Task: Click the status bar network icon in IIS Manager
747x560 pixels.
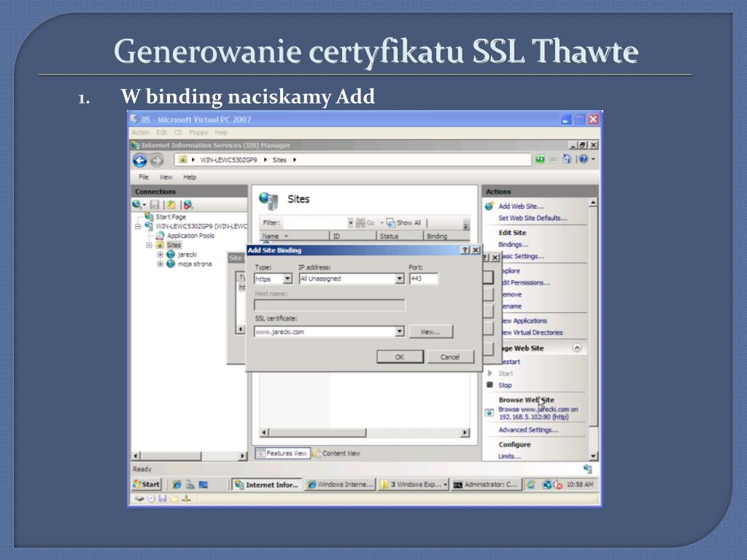Action: coord(588,469)
